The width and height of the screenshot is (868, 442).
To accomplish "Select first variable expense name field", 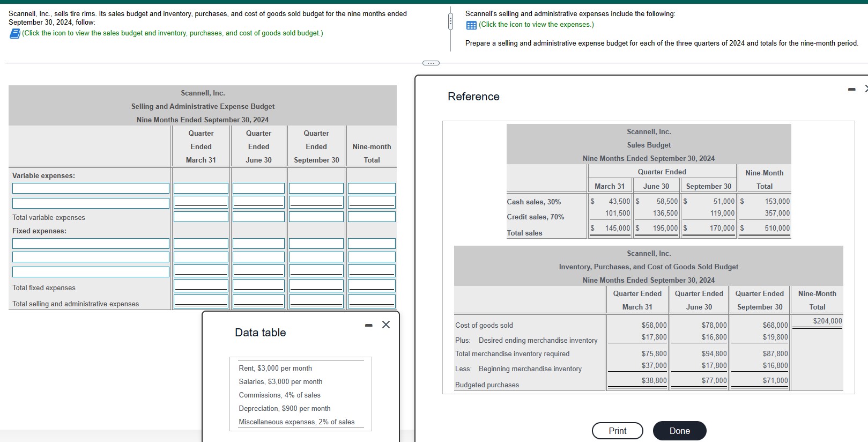I will 91,188.
